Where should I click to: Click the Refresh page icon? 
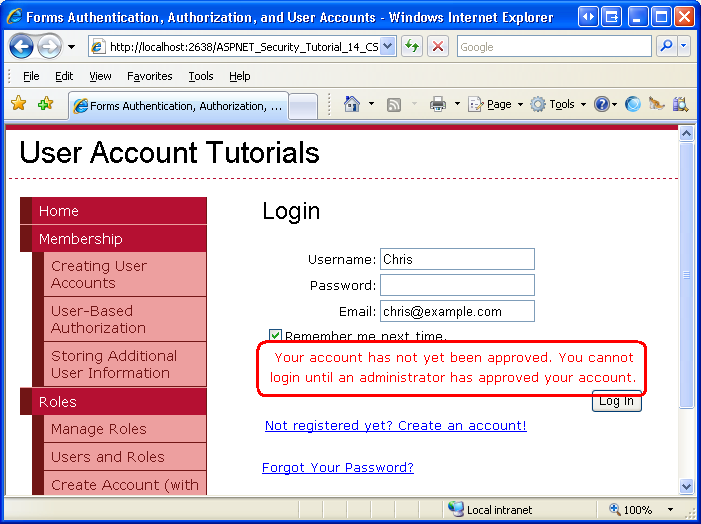412,46
